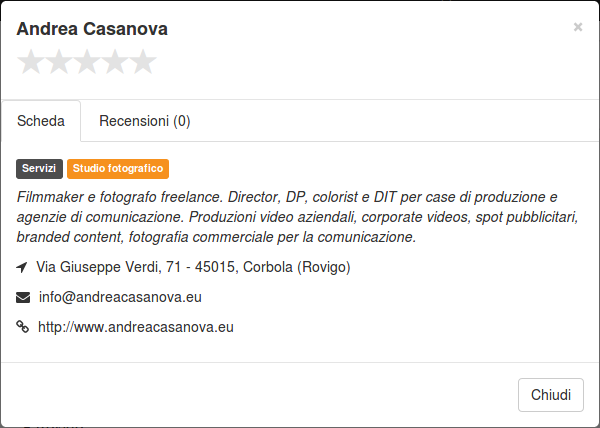Open the Scheda tab
The image size is (600, 428).
pos(41,121)
